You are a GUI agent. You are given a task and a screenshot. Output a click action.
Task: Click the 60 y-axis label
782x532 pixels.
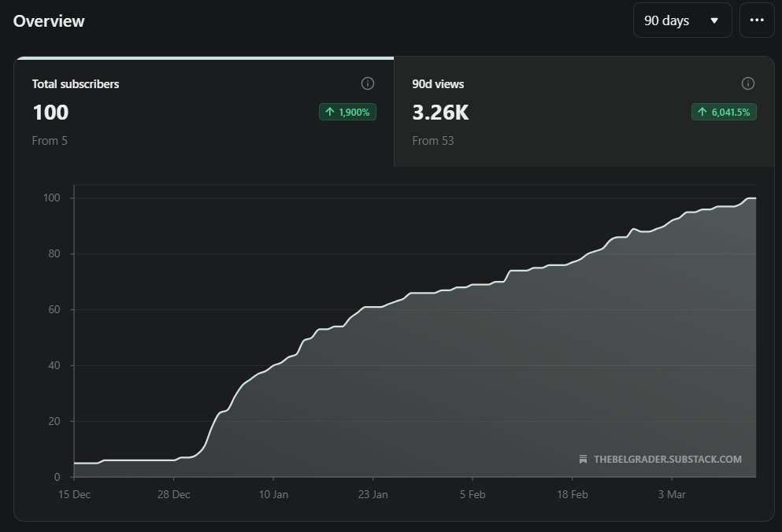click(x=54, y=309)
